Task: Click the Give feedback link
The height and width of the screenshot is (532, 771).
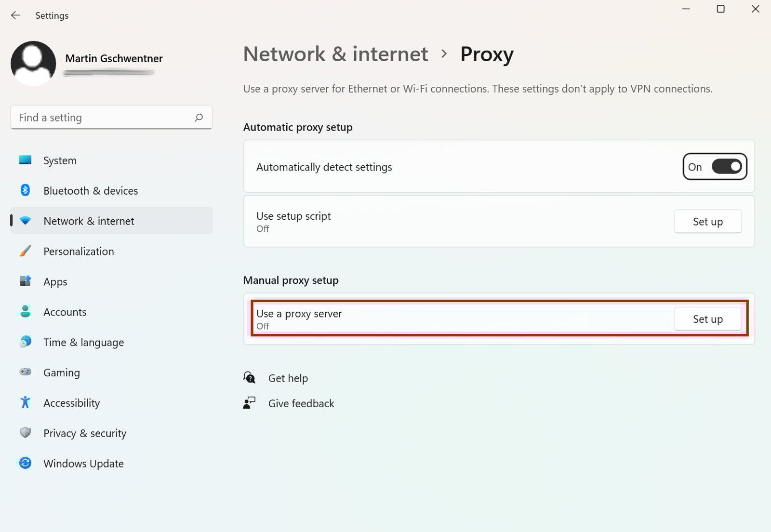Action: [x=301, y=403]
